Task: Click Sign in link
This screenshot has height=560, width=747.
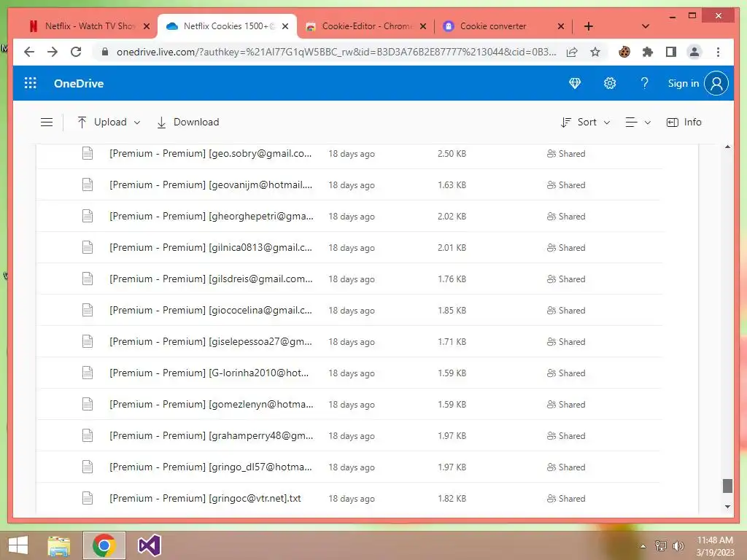Action: coord(683,83)
